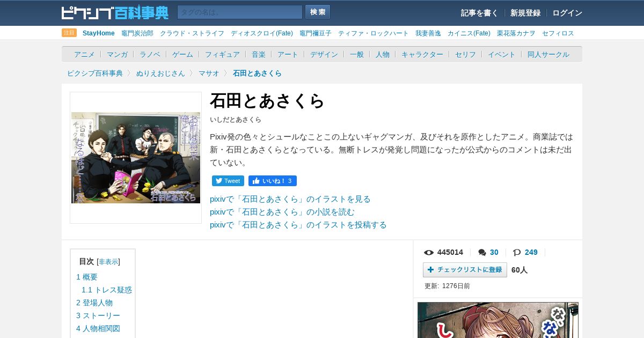Click the tag name search field
The image size is (644, 338).
(x=240, y=12)
